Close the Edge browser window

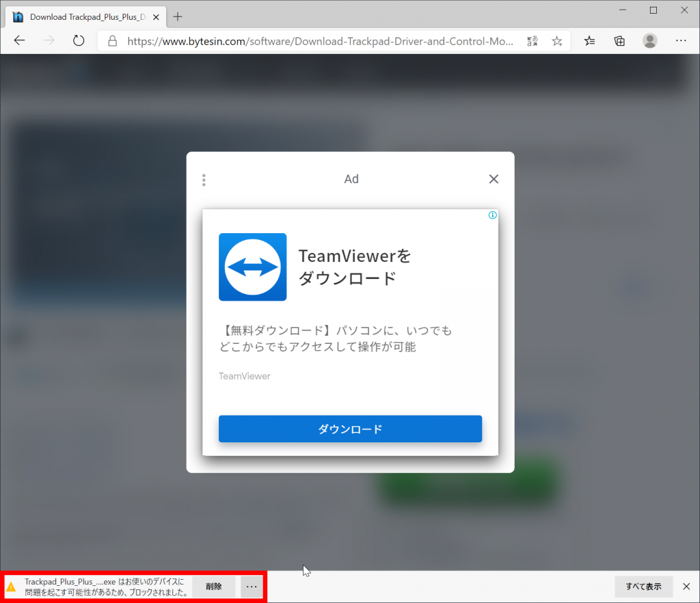click(x=684, y=10)
